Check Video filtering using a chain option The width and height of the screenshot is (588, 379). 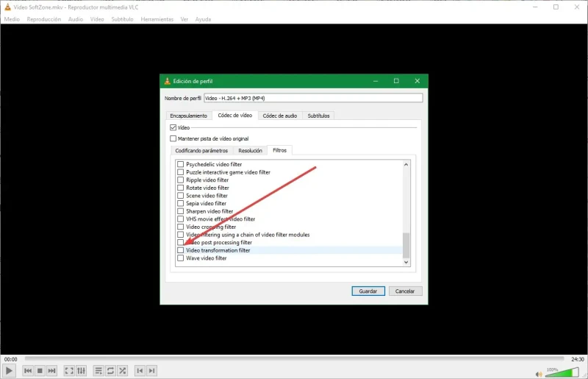point(180,235)
